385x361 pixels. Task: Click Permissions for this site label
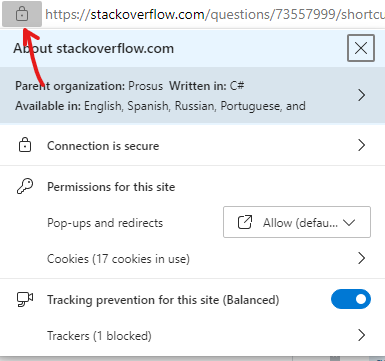111,187
